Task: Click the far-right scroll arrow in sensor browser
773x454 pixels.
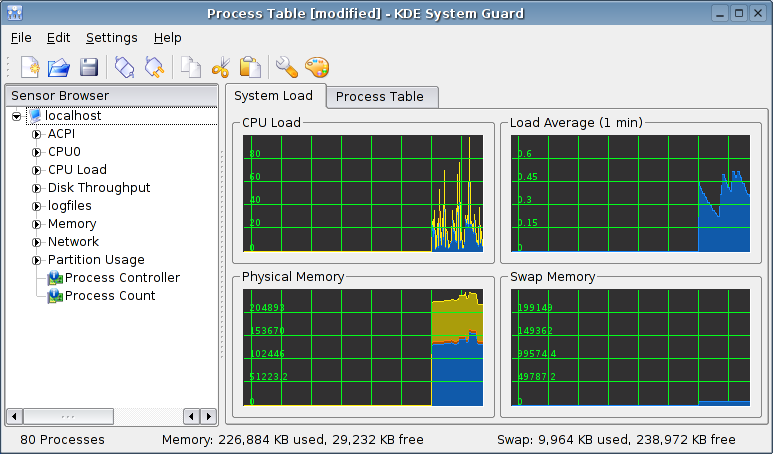Action: (x=209, y=417)
